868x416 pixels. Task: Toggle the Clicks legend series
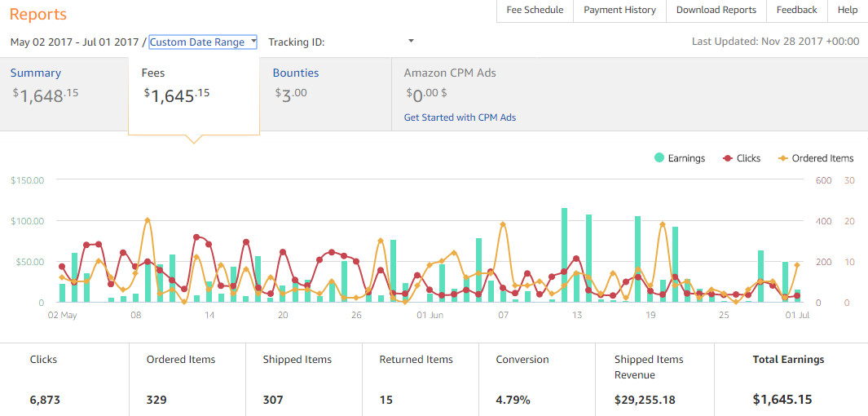pos(742,158)
